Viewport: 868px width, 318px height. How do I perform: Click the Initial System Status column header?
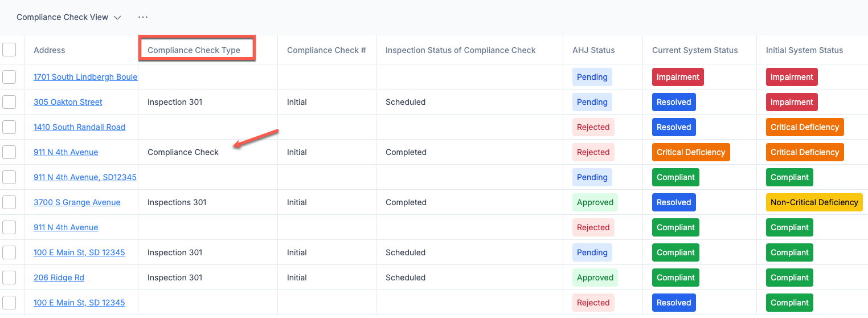coord(804,50)
